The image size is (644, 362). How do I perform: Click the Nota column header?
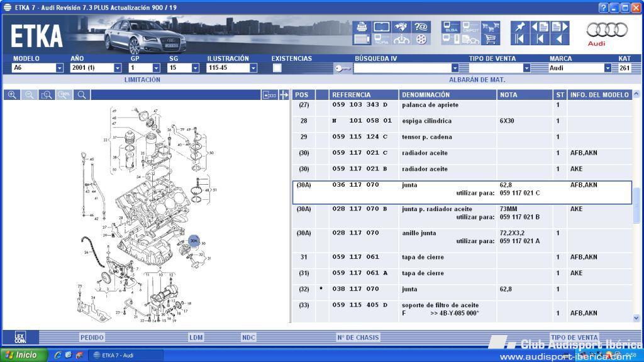pyautogui.click(x=525, y=95)
